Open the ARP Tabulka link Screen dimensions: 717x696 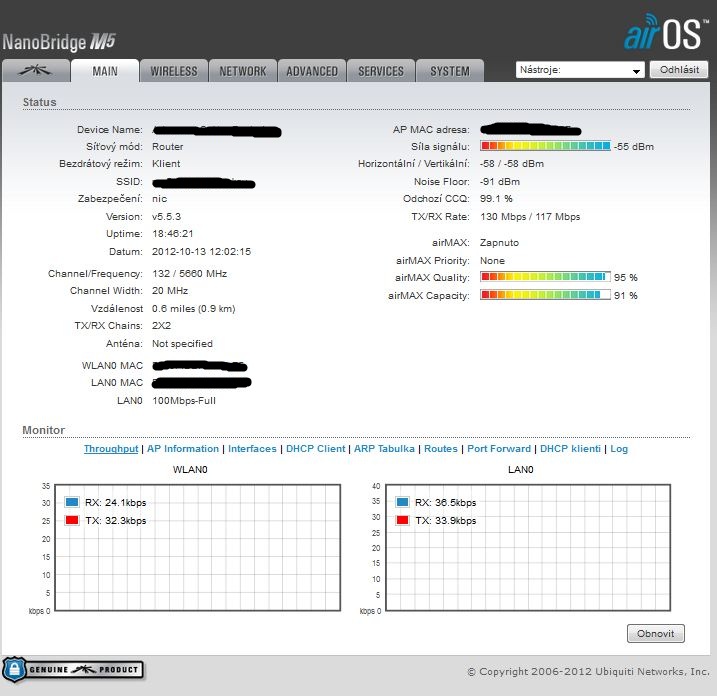point(384,449)
